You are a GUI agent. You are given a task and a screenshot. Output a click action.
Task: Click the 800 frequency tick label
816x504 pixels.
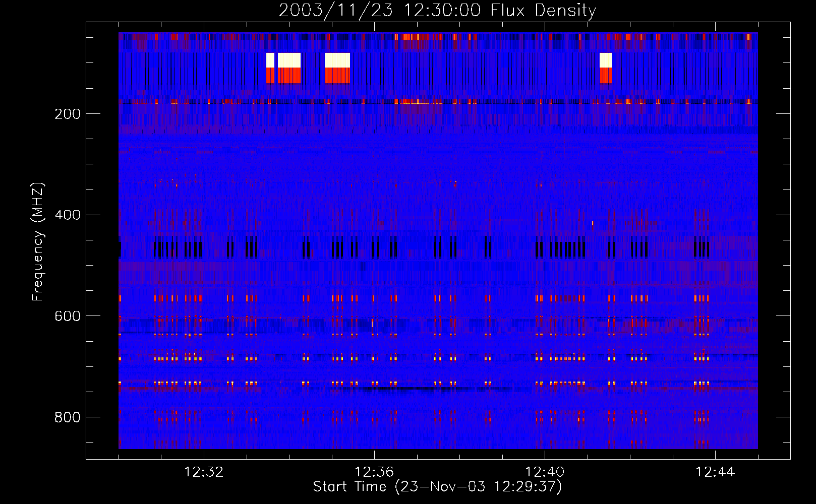68,417
